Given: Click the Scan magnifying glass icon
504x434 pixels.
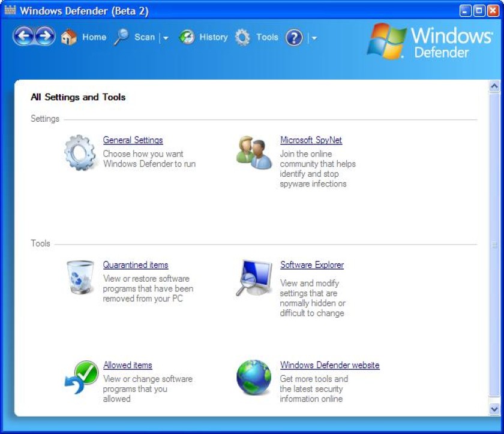Looking at the screenshot, I should [x=121, y=37].
